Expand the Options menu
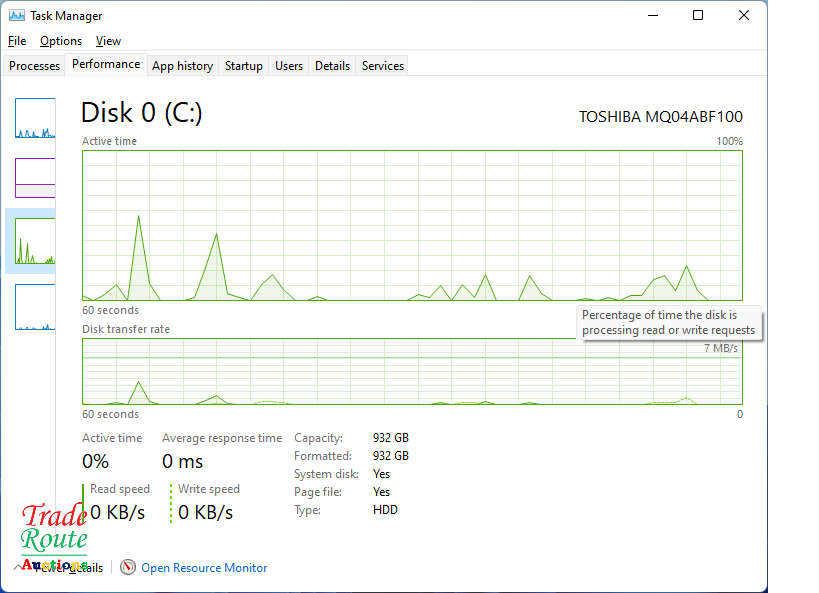This screenshot has width=819, height=593. 60,41
